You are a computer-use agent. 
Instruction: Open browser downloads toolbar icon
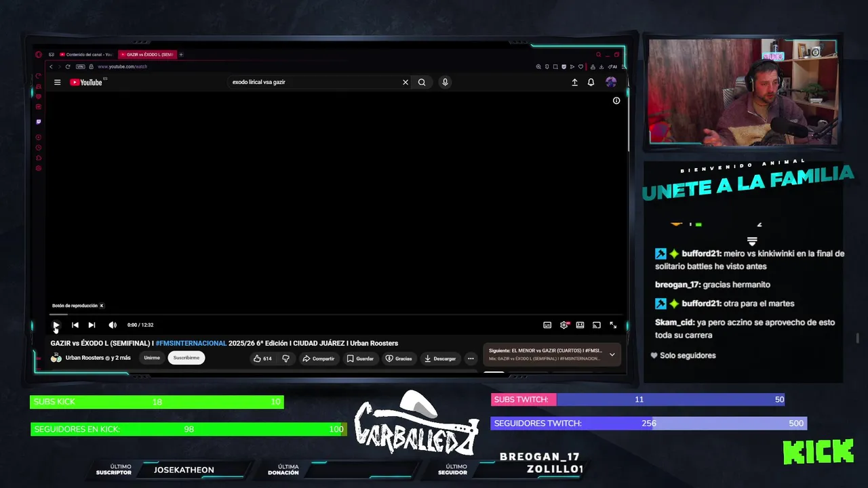point(601,66)
